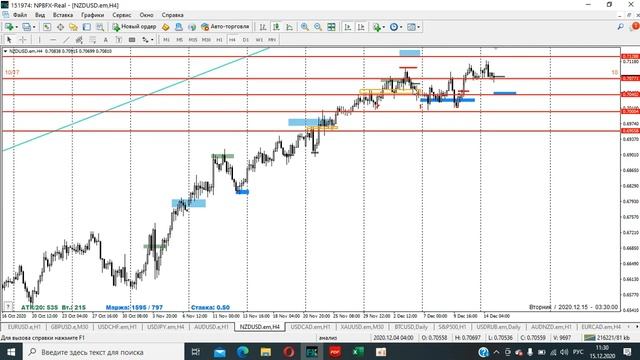Open the Profiles icon in toolbar

click(x=26, y=27)
